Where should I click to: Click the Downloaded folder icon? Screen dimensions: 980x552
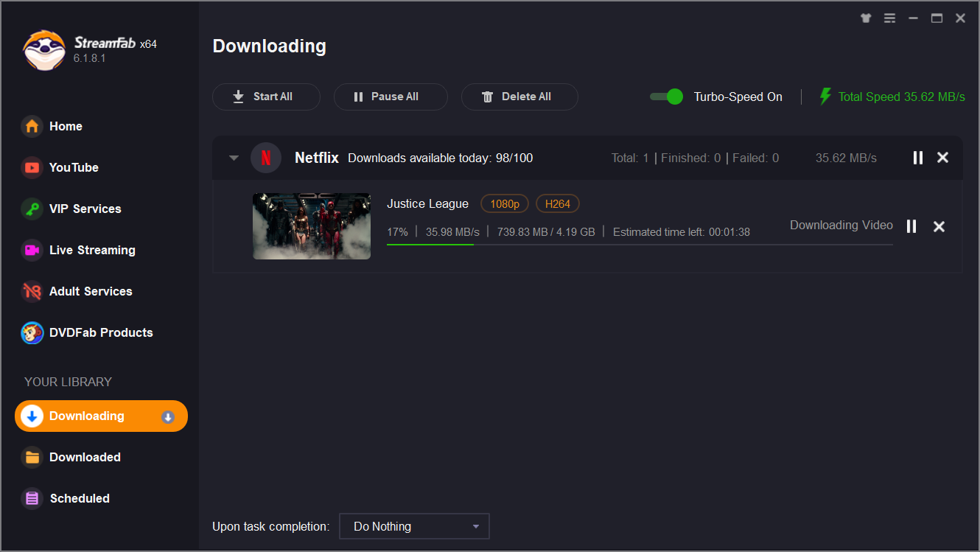tap(32, 457)
